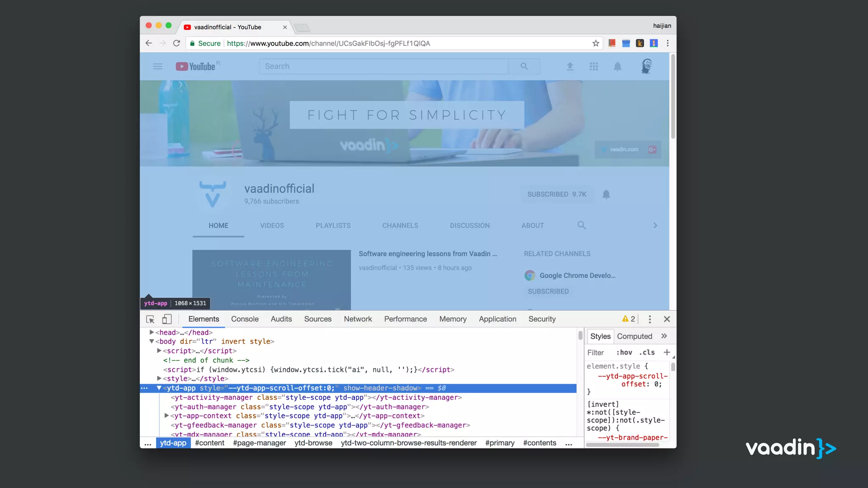Switch to the Console tab in DevTools
The width and height of the screenshot is (868, 488).
(245, 319)
